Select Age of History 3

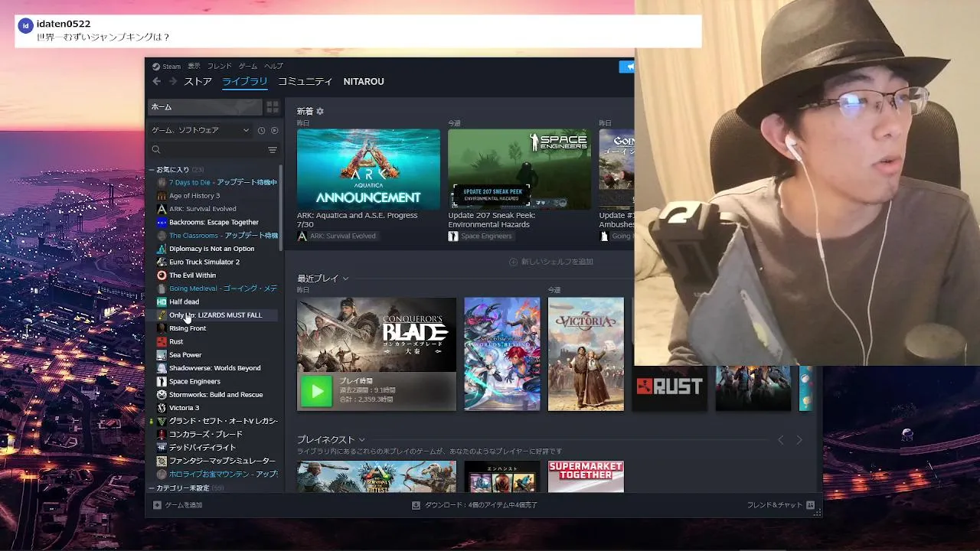(x=217, y=195)
